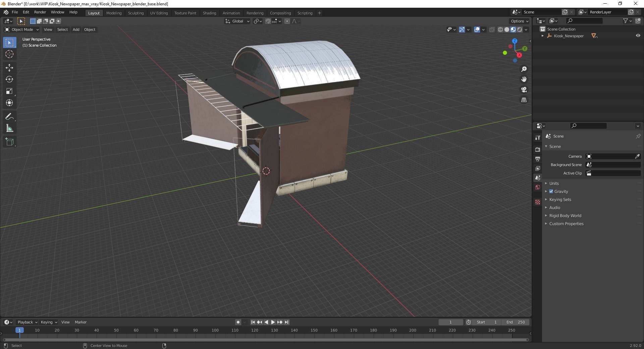
Task: Open the Playback popover
Action: pos(27,322)
